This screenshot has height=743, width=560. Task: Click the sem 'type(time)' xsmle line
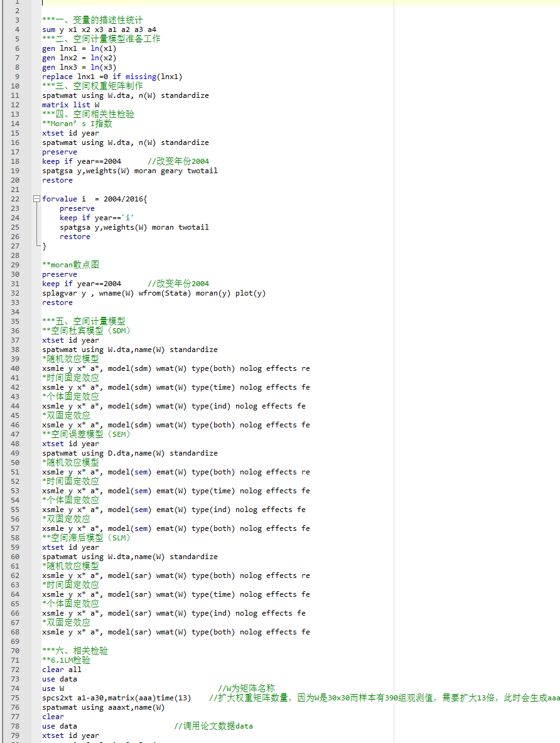[x=176, y=491]
